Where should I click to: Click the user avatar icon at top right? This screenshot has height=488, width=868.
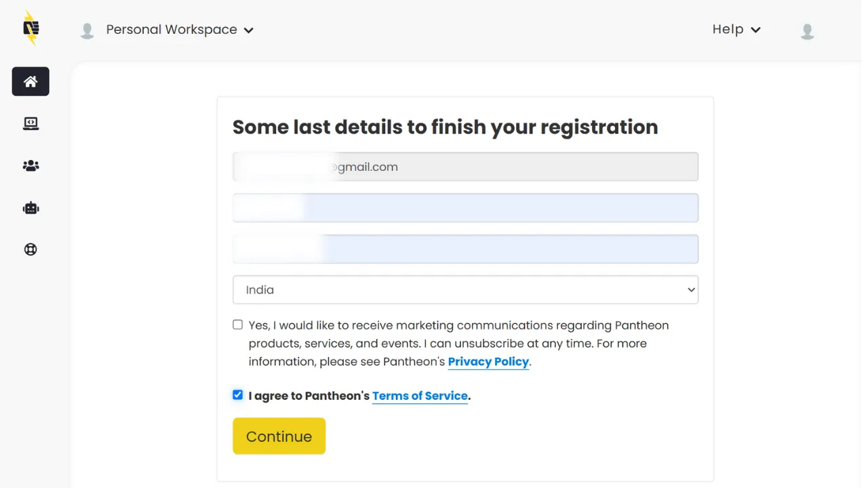pos(807,30)
